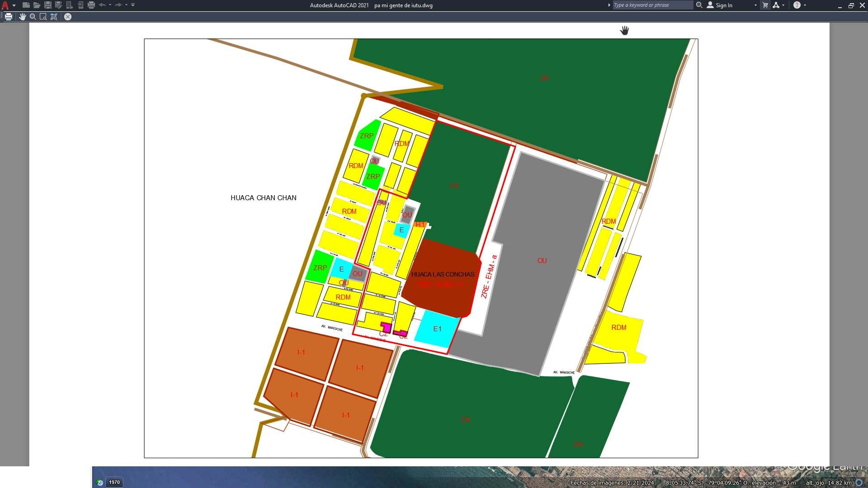The height and width of the screenshot is (488, 868).
Task: Activate the Zoom magnifier tool
Action: (x=33, y=17)
